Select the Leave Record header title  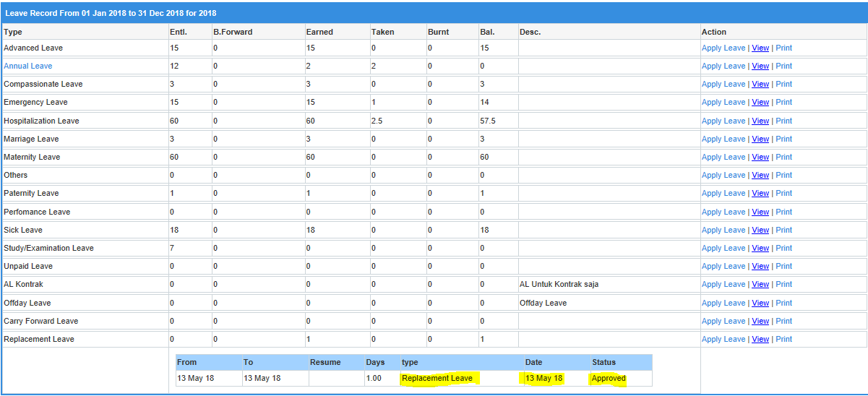(111, 13)
